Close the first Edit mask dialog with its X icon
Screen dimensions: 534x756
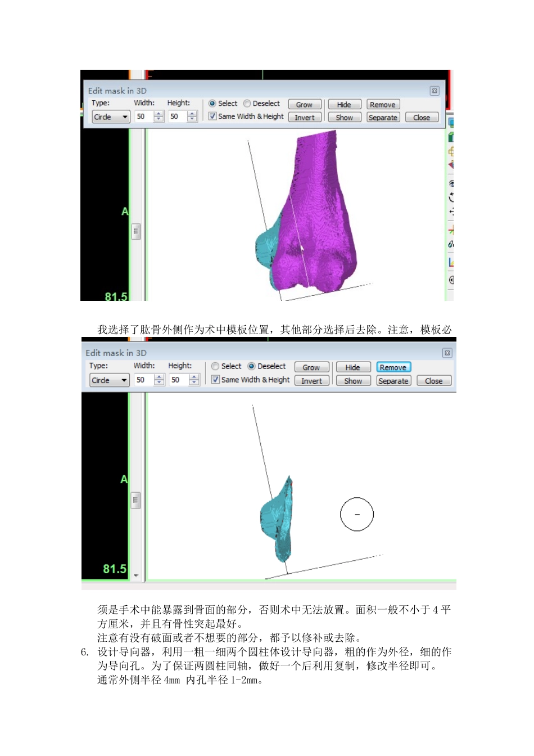tap(435, 91)
